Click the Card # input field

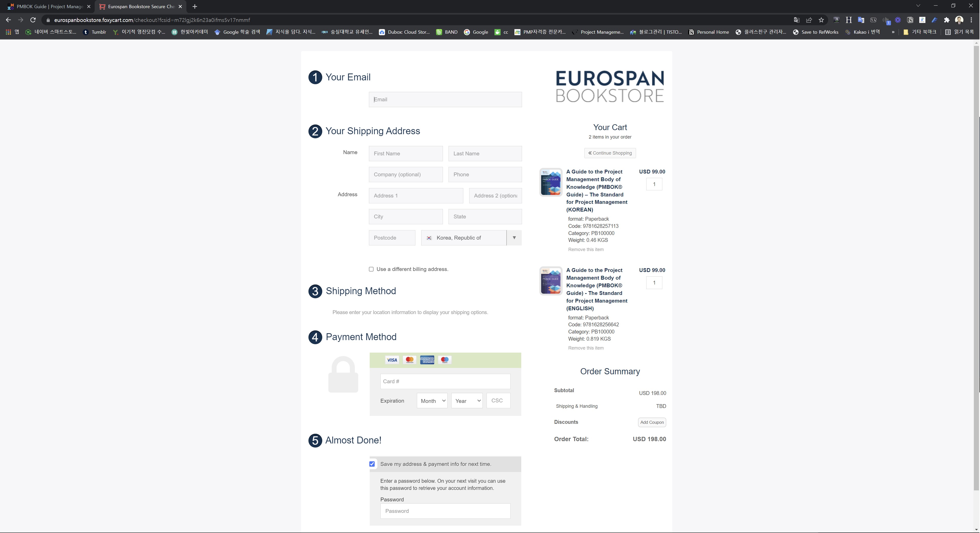coord(445,382)
